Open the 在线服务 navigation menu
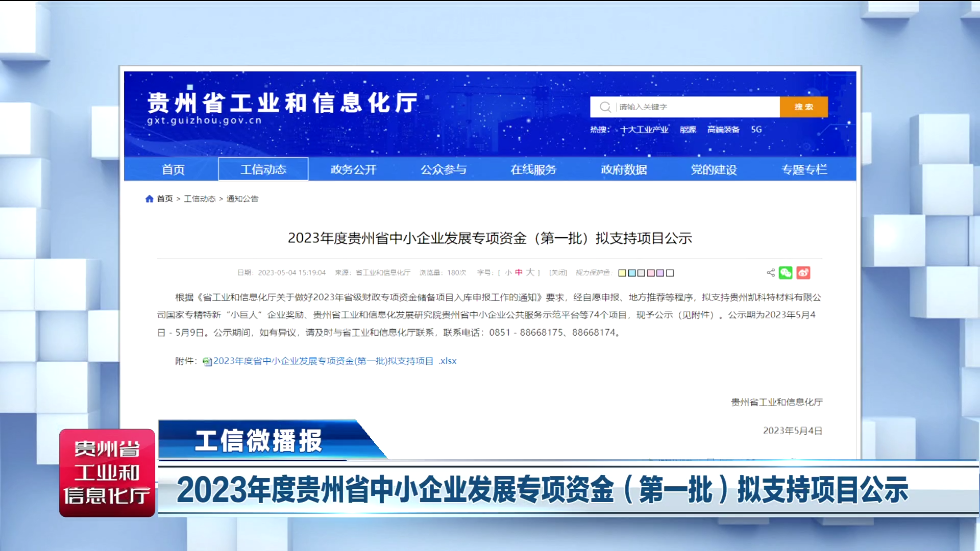Image resolution: width=980 pixels, height=551 pixels. [x=533, y=169]
